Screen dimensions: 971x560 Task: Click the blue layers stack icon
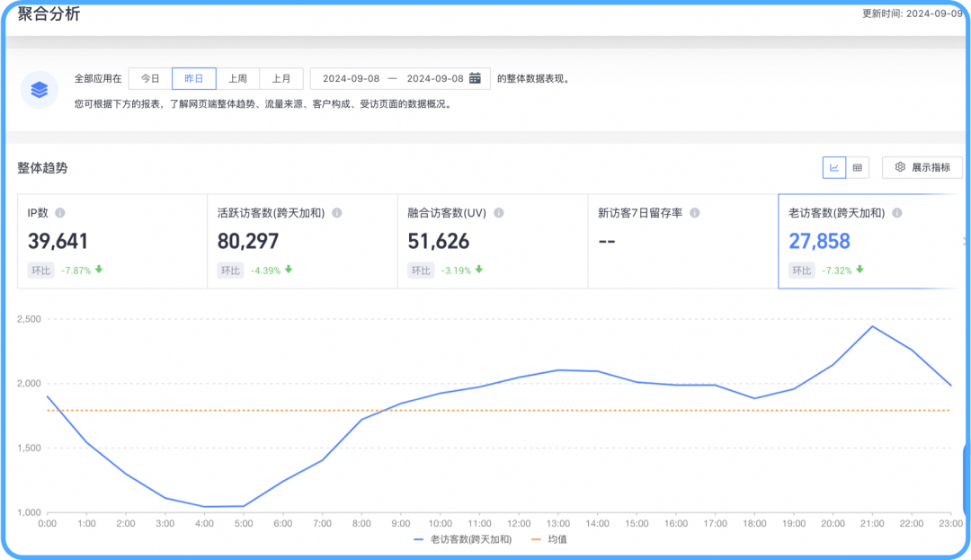click(39, 90)
